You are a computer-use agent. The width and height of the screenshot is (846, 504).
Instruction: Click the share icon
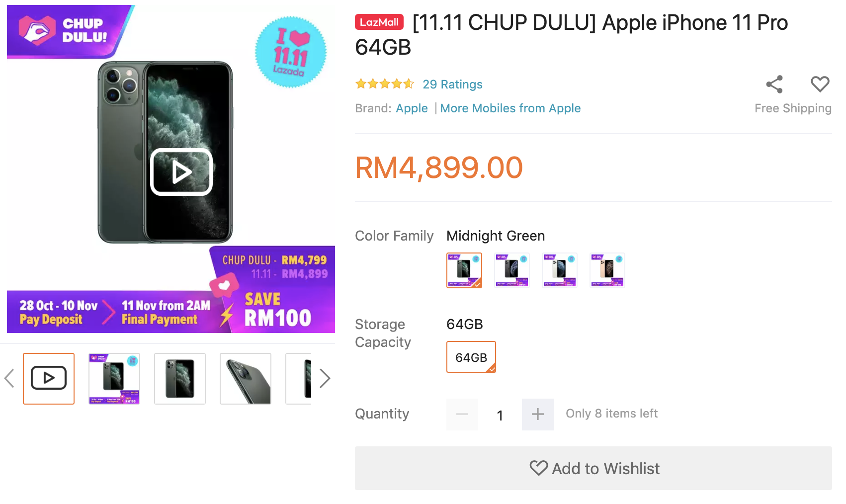click(774, 84)
